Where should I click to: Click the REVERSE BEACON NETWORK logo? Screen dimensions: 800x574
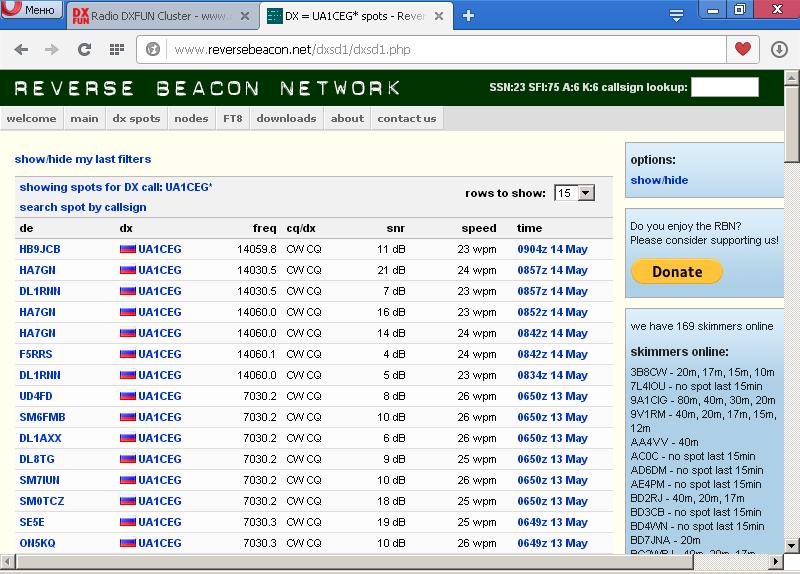[x=207, y=88]
